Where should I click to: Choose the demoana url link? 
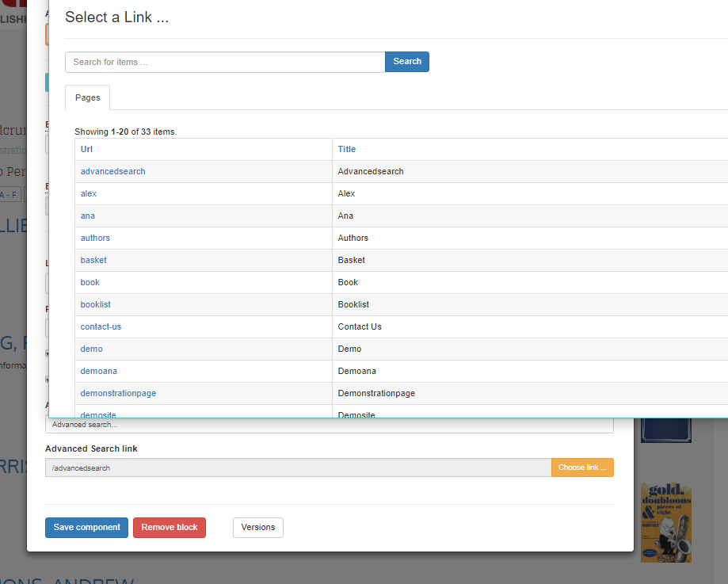98,371
